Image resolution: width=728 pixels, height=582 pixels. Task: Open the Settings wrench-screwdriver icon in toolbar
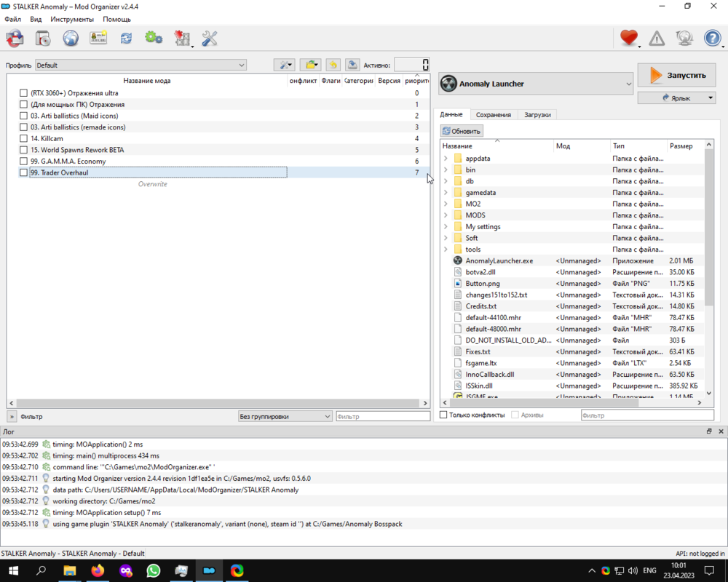coord(210,39)
